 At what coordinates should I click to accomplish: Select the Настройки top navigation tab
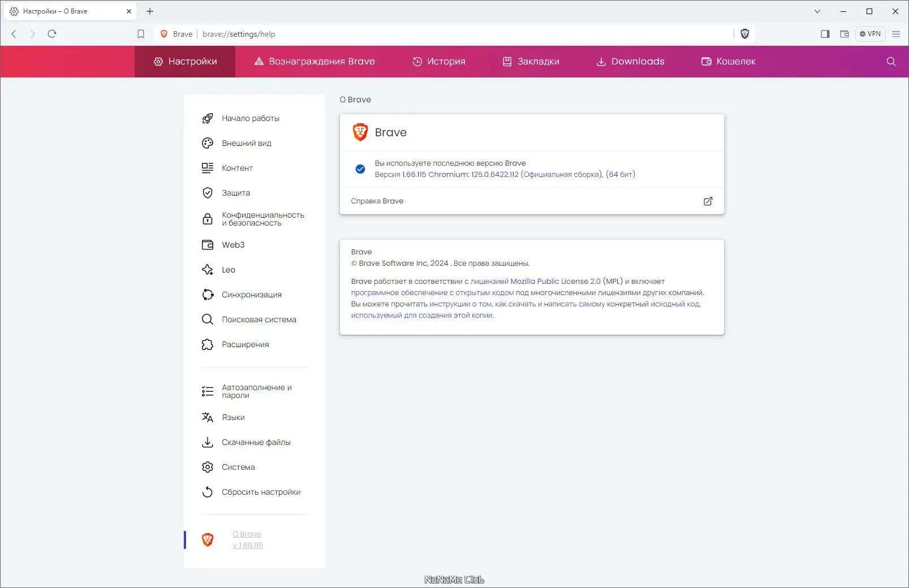185,62
